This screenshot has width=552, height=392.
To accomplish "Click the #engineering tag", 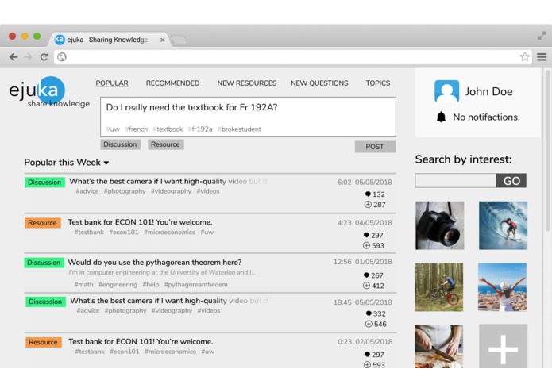I will [118, 284].
